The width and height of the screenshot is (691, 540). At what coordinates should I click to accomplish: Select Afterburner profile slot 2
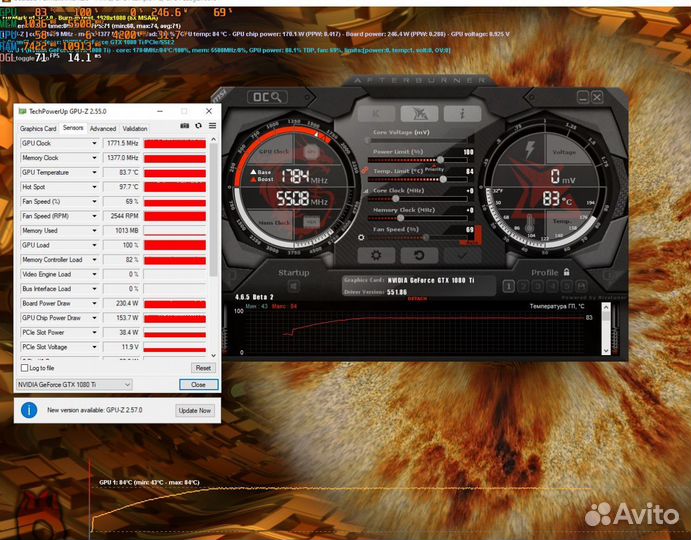click(x=523, y=287)
